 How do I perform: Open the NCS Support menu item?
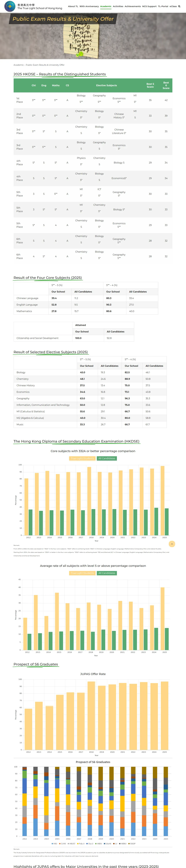tap(149, 6)
